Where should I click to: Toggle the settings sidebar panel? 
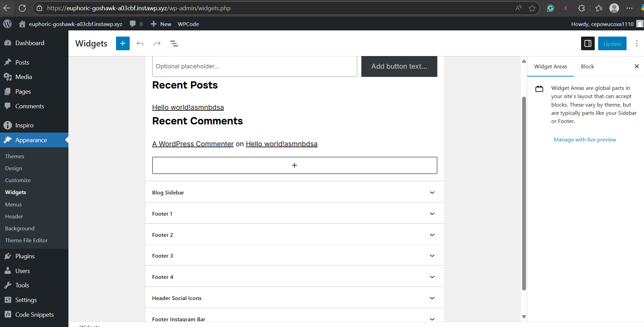588,43
